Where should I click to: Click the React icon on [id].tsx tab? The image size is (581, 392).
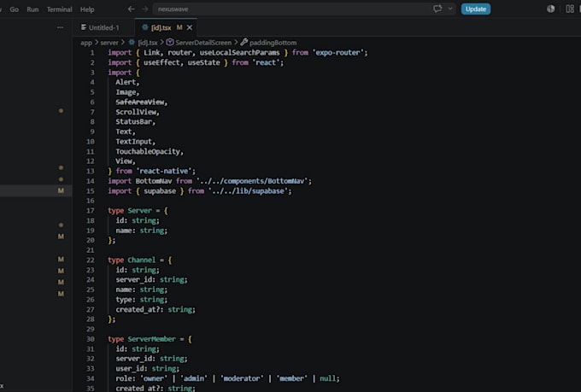click(x=145, y=27)
